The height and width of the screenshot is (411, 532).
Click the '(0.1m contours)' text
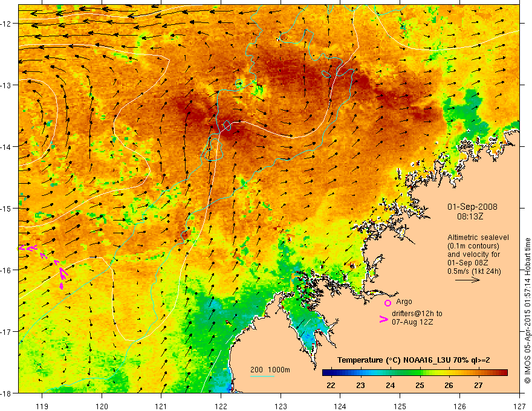tap(473, 246)
